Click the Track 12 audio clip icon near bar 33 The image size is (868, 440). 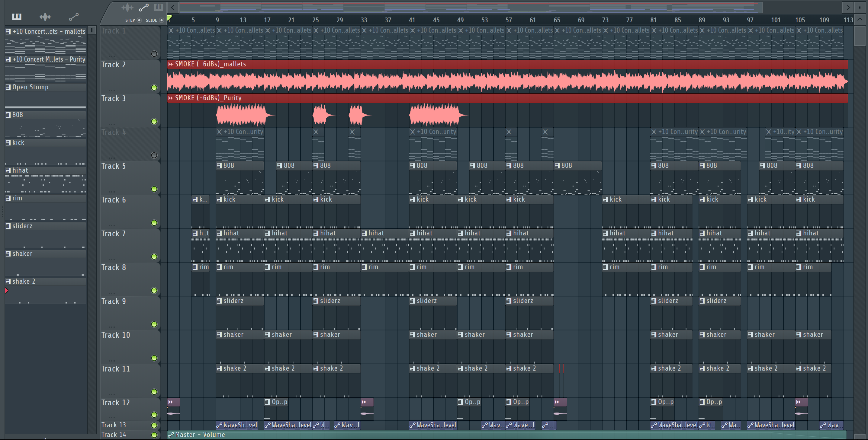[364, 402]
